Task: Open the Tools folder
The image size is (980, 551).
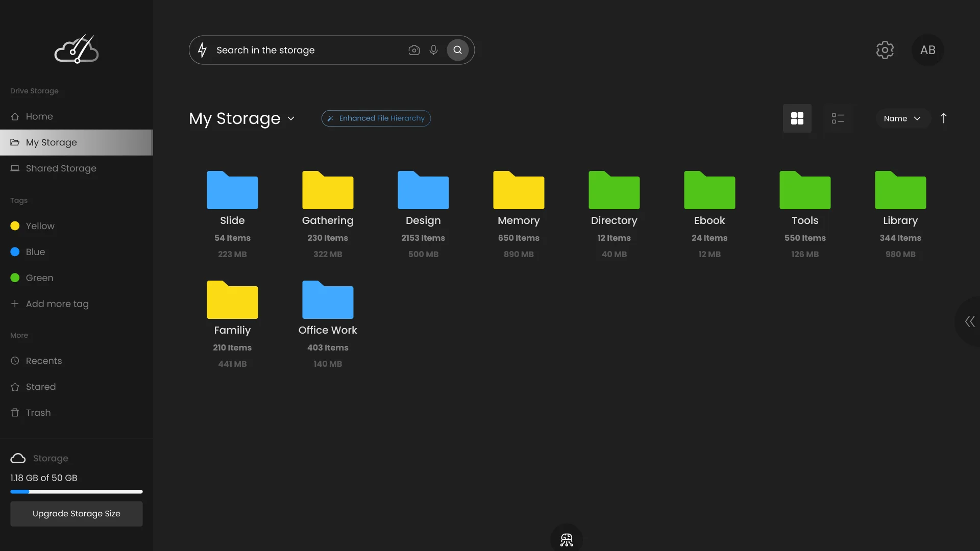Action: click(x=805, y=190)
